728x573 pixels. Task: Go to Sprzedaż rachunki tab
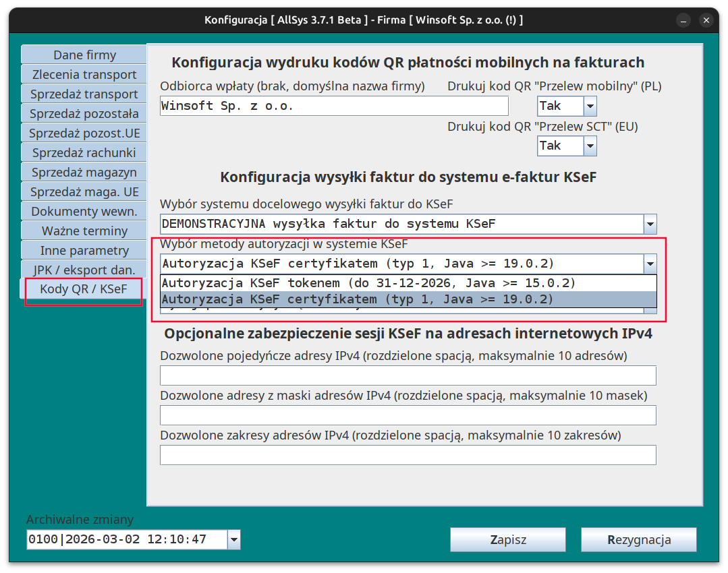coord(84,153)
